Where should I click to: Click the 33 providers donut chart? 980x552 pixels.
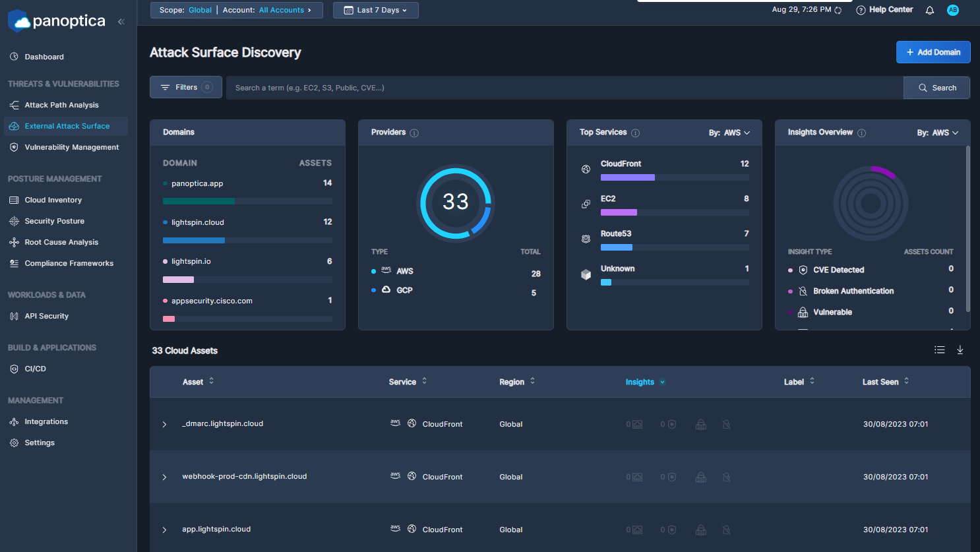456,202
